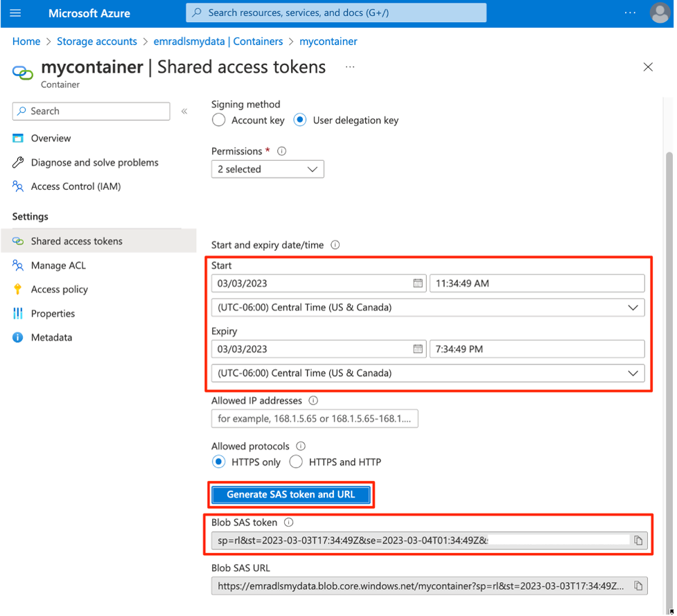The width and height of the screenshot is (677, 616).
Task: Choose HTTPS and HTTP protocol
Action: tap(296, 462)
